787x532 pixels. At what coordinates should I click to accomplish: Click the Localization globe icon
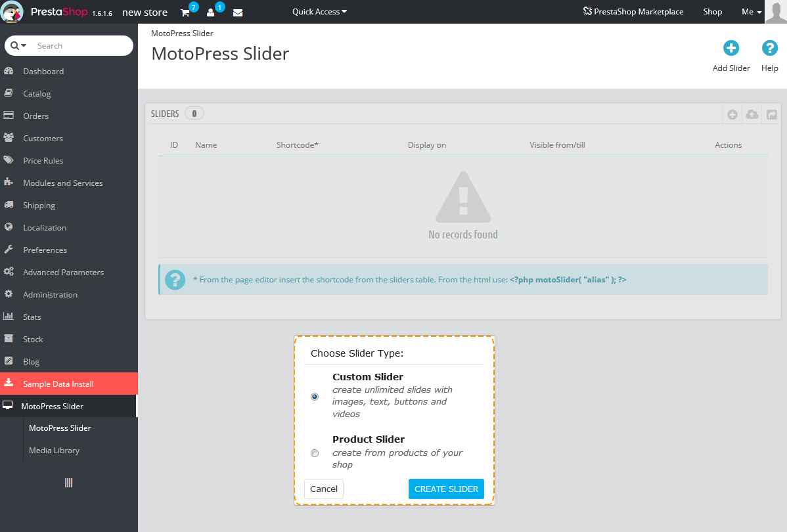pos(9,227)
